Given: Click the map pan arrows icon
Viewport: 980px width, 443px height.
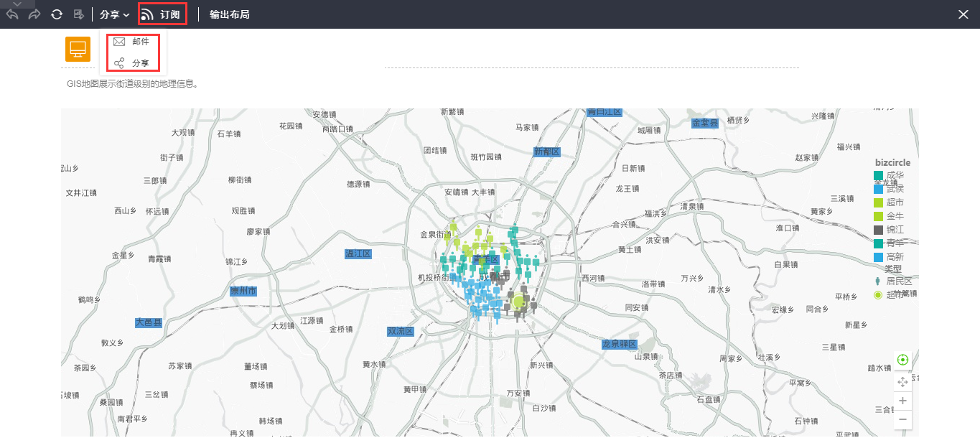Looking at the screenshot, I should tap(902, 381).
